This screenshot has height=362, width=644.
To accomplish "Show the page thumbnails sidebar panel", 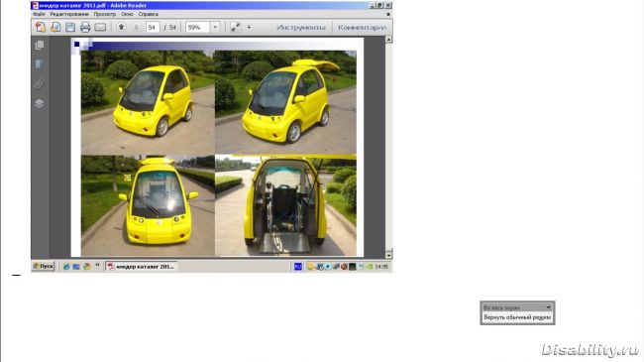I will coord(40,45).
